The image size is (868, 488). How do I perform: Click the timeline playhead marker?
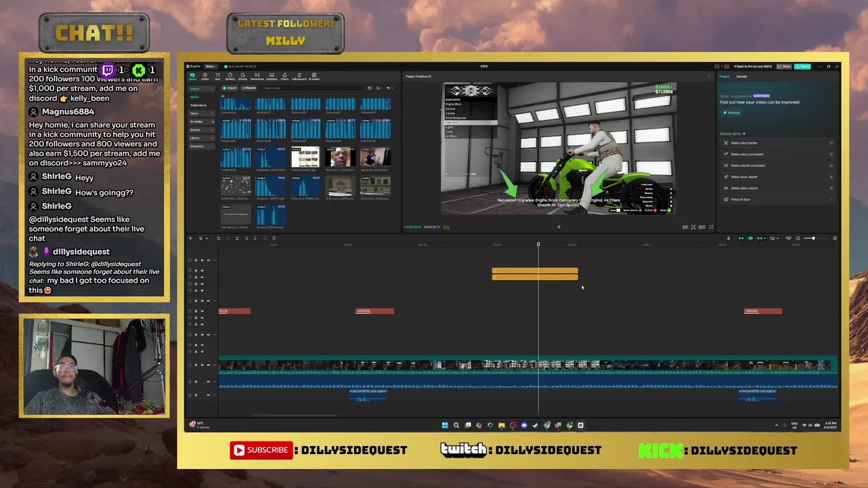(538, 244)
